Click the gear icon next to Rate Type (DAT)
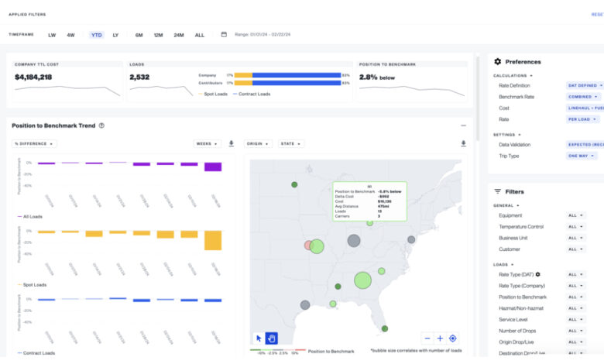 tap(538, 274)
